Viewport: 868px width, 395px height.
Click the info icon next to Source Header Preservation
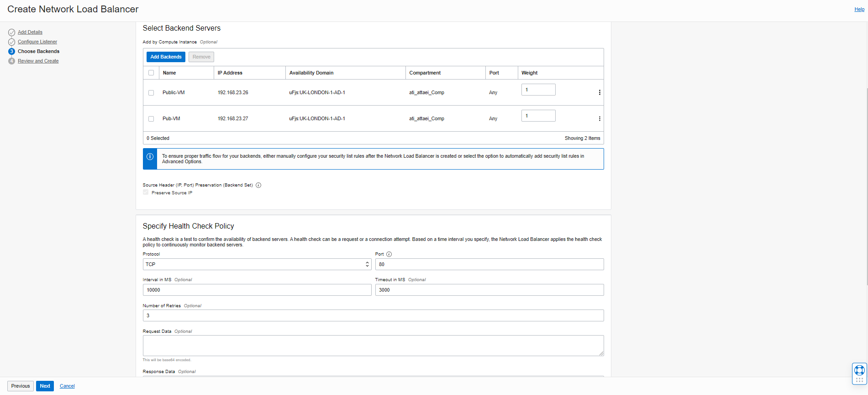258,185
